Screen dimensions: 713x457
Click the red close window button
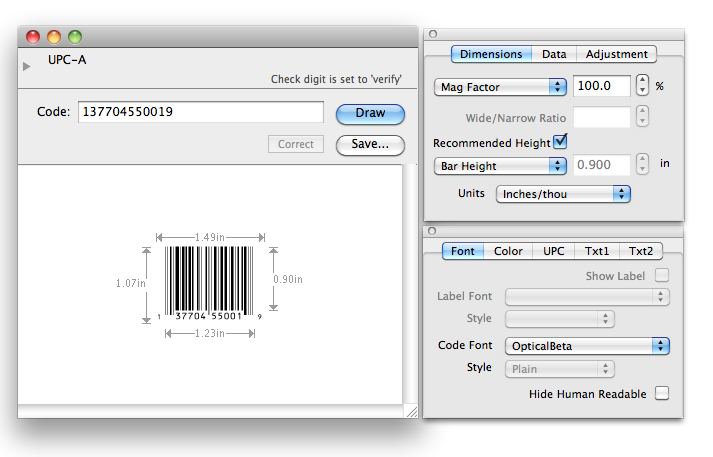point(33,37)
